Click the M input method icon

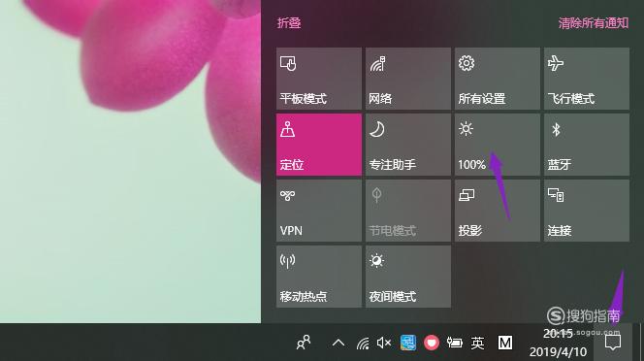coord(505,343)
